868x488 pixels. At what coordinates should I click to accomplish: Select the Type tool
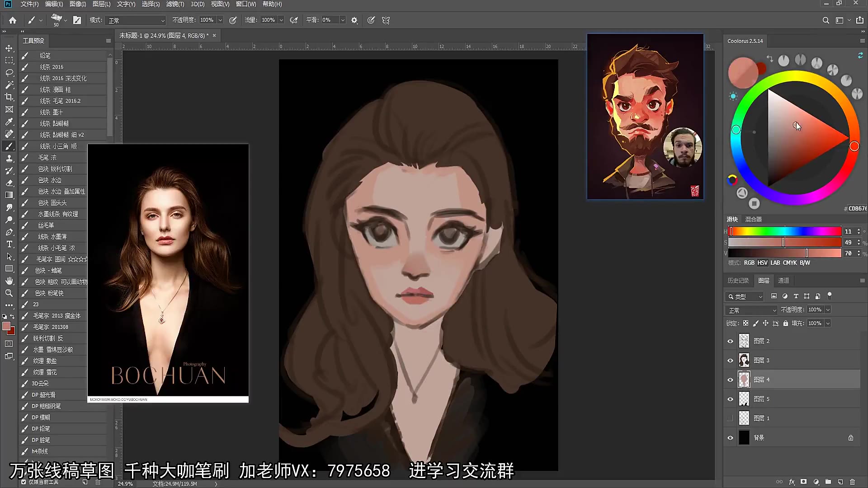point(9,244)
